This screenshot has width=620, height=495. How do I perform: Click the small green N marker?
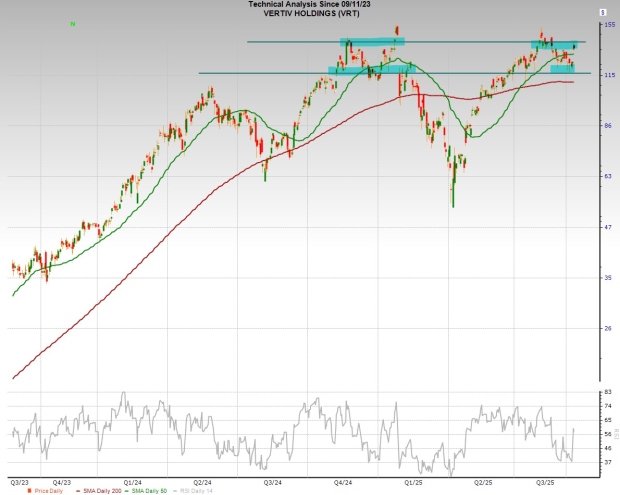click(75, 24)
